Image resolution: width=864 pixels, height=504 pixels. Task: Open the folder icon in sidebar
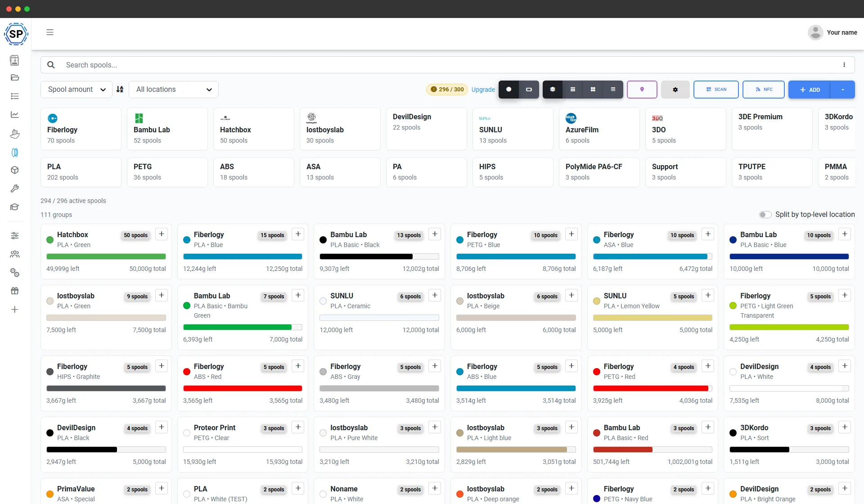point(15,77)
